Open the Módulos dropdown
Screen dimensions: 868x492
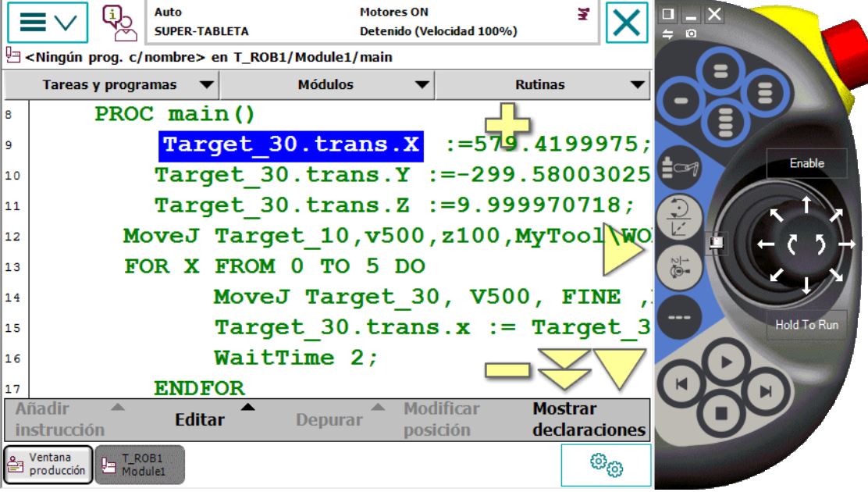[326, 85]
